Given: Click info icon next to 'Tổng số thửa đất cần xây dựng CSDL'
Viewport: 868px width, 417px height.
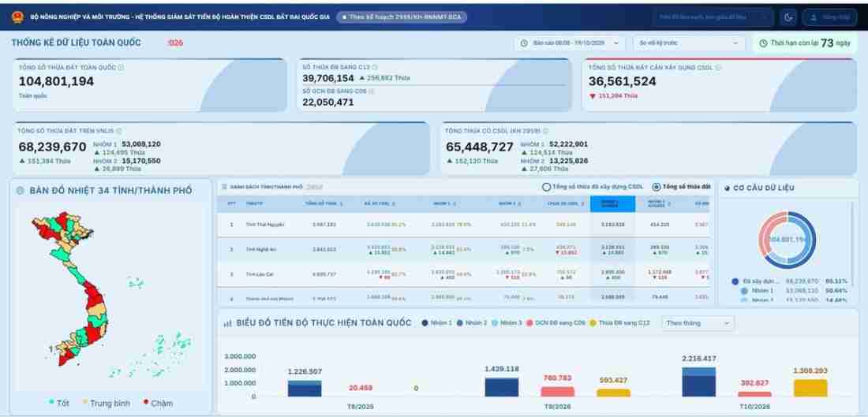Looking at the screenshot, I should point(718,68).
